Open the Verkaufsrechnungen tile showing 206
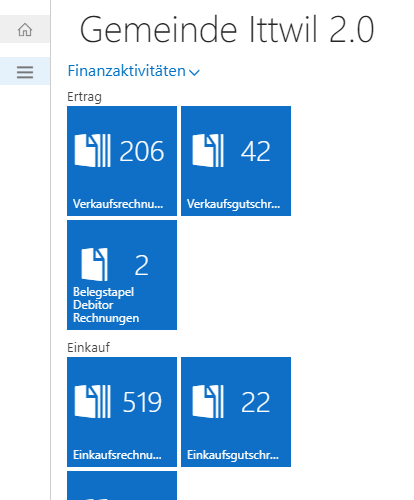414x500 pixels. pos(122,161)
